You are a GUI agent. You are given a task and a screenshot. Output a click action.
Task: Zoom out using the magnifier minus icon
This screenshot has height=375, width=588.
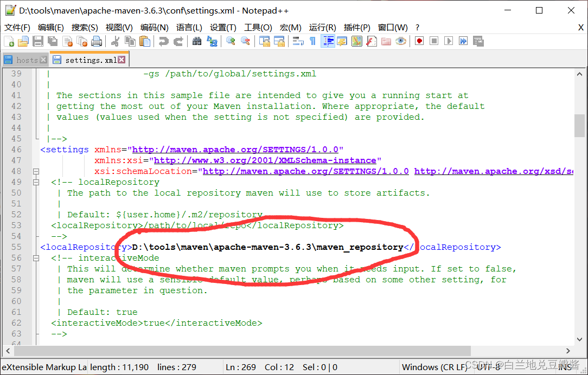[245, 41]
